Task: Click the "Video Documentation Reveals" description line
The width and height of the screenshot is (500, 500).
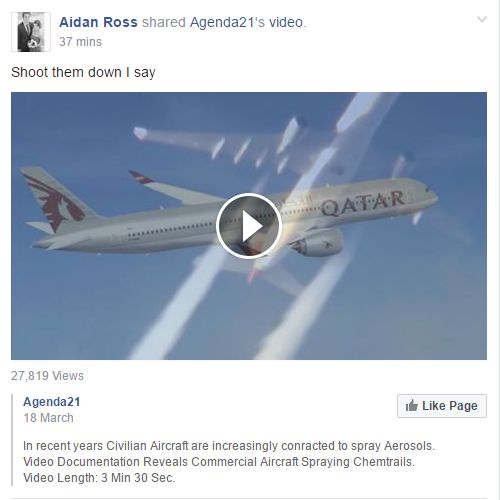Action: coord(219,462)
